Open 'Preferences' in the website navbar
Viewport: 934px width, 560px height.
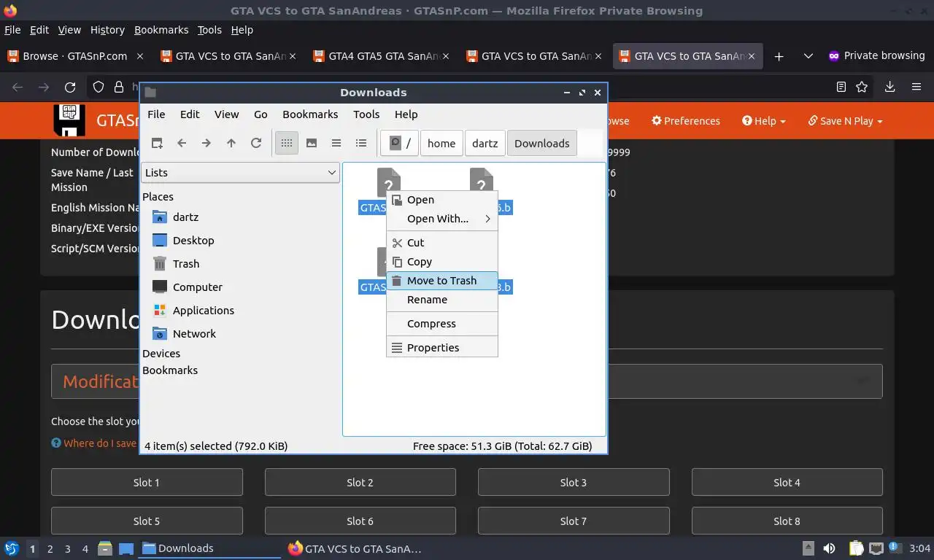[x=686, y=121]
